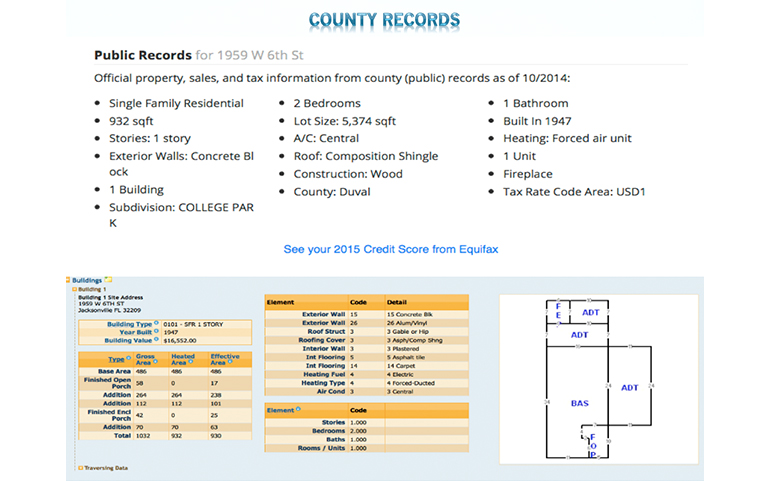
Task: Open the 2015 Credit Score from Equifax link
Action: 384,248
